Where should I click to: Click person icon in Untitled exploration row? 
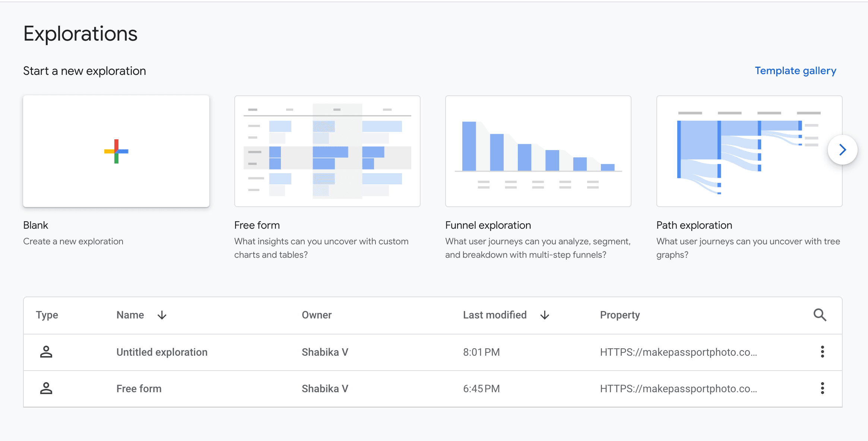coord(46,352)
